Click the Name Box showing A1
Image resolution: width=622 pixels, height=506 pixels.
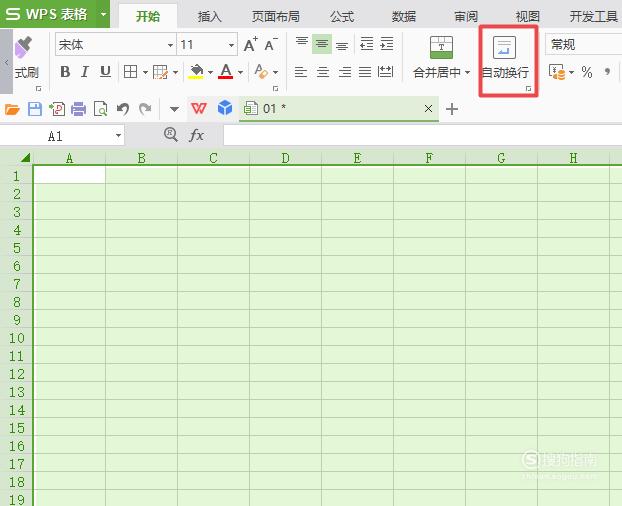tap(62, 136)
